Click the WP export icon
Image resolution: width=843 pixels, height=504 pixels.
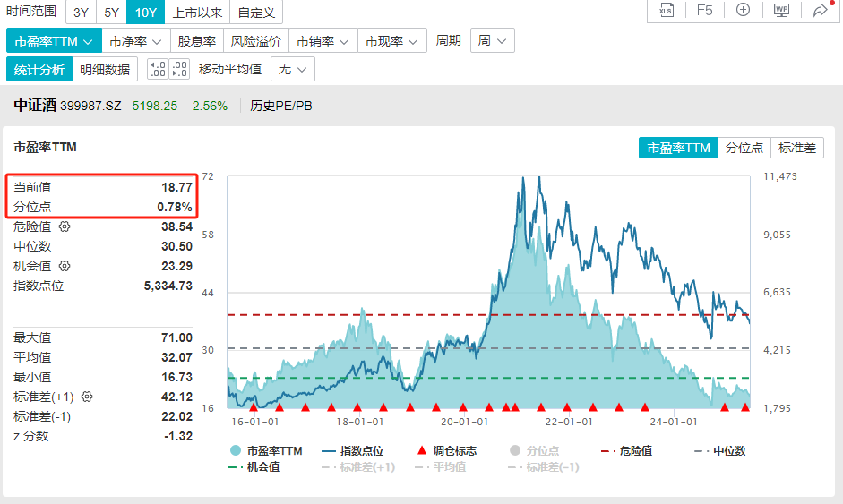781,10
